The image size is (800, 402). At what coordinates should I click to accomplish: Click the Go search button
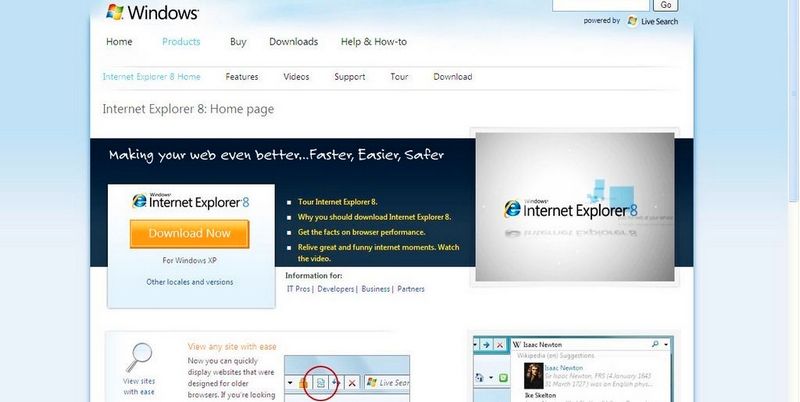pos(666,5)
